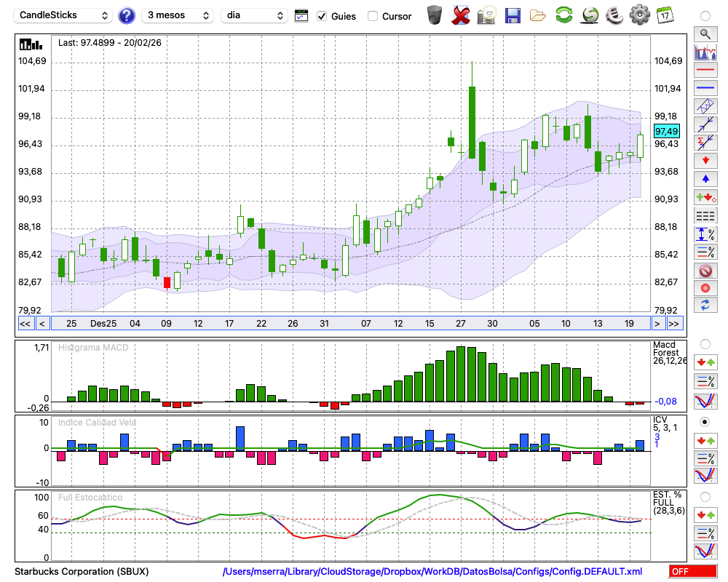Open the calendar icon in top toolbar
The image size is (728, 582).
(664, 15)
